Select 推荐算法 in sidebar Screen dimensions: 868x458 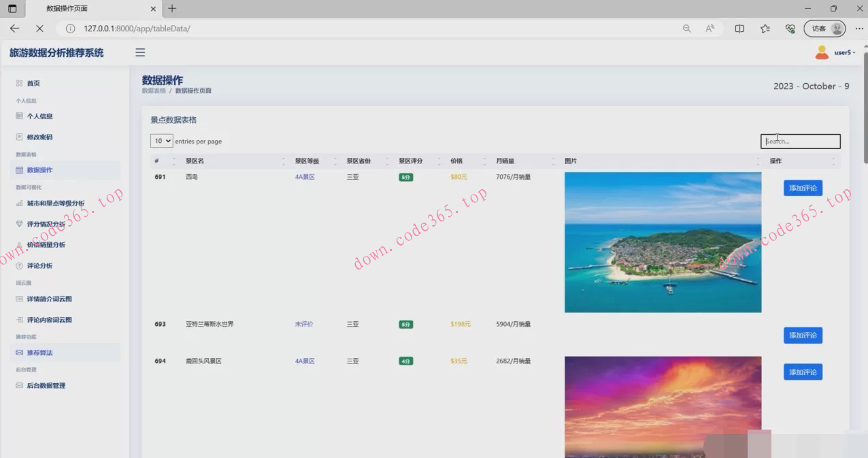tap(39, 353)
